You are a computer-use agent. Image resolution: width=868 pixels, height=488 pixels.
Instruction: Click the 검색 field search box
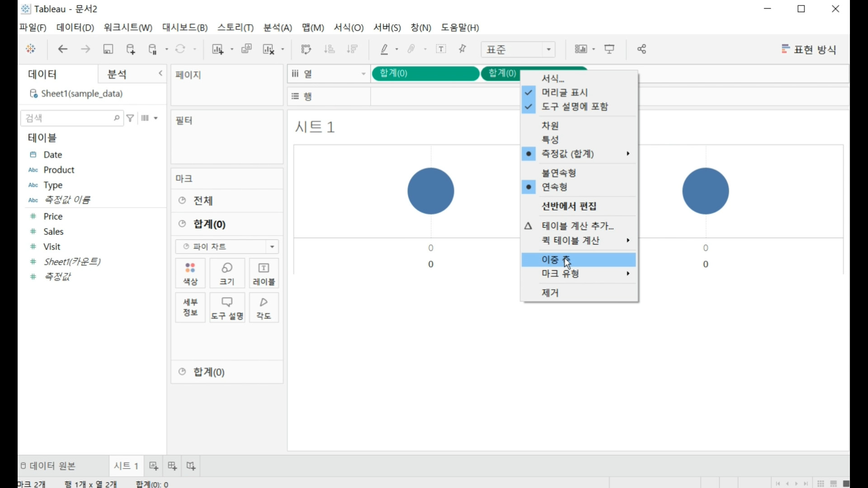[68, 118]
